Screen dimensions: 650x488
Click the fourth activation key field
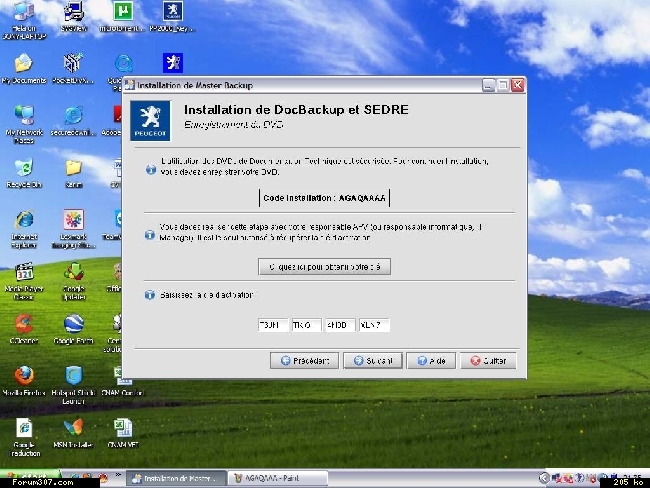pyautogui.click(x=374, y=325)
